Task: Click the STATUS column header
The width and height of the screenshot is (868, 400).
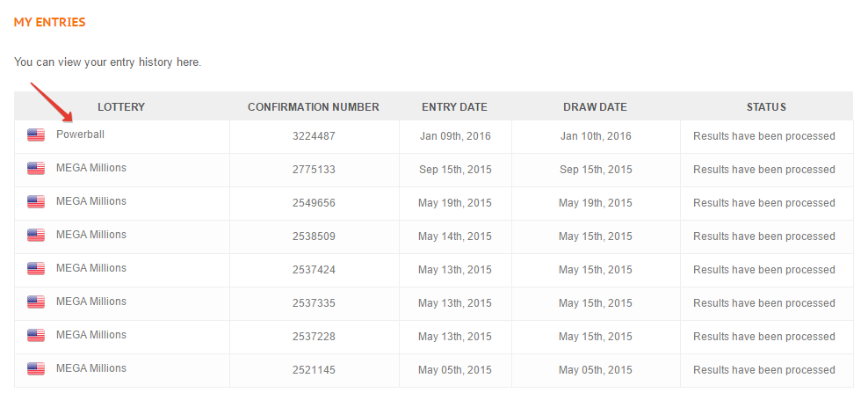Action: click(x=766, y=107)
